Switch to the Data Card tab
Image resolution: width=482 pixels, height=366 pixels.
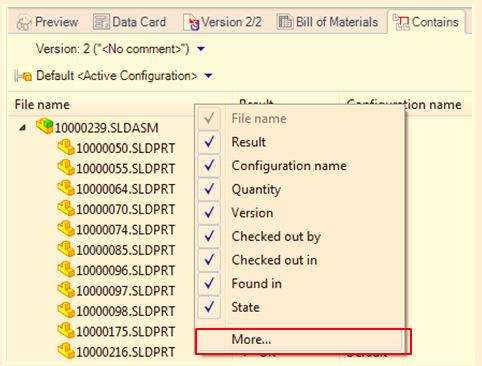(x=129, y=22)
